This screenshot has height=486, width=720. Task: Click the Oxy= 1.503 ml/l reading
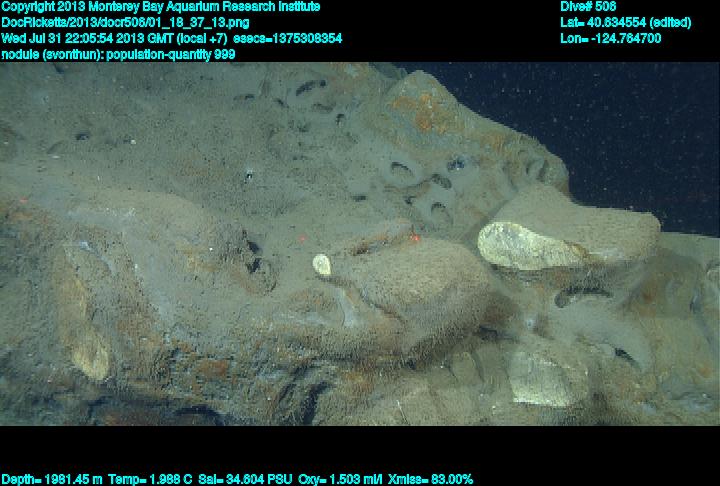[340, 480]
